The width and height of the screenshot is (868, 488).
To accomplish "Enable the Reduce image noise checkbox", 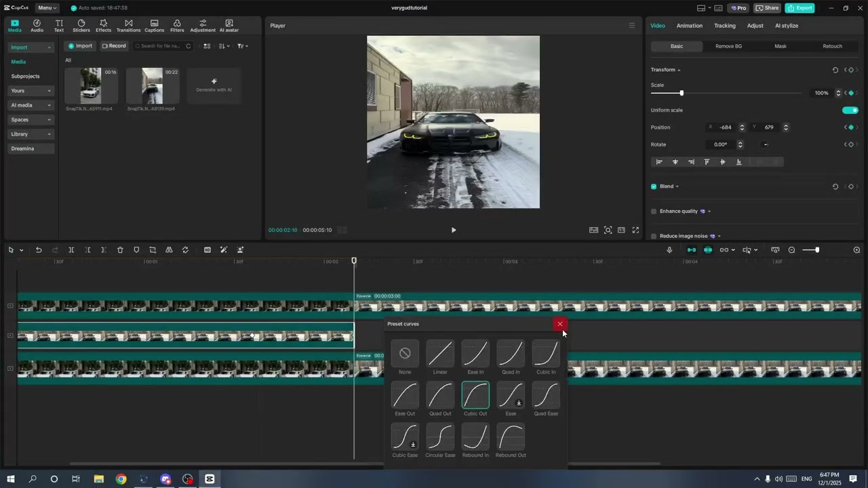I will pyautogui.click(x=654, y=236).
